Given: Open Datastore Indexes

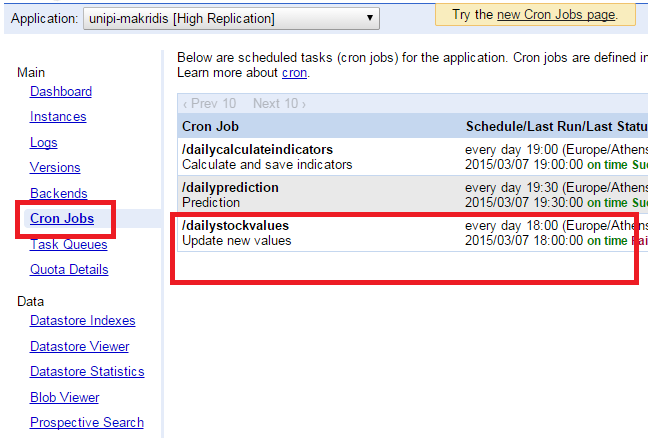Looking at the screenshot, I should pyautogui.click(x=83, y=320).
